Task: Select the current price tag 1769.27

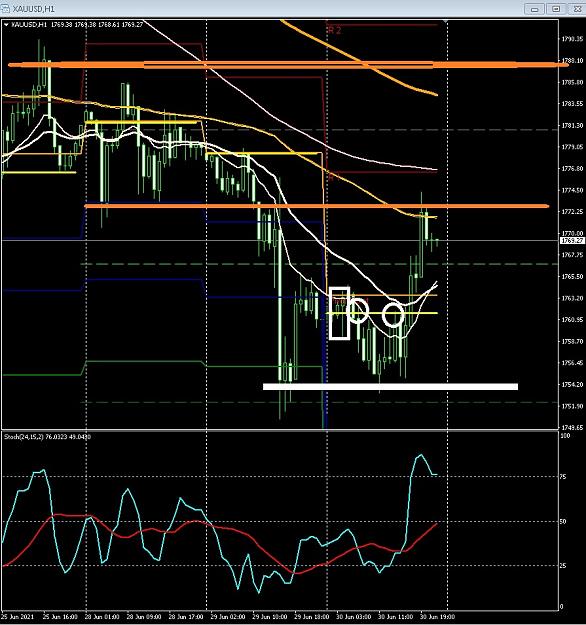Action: point(572,240)
